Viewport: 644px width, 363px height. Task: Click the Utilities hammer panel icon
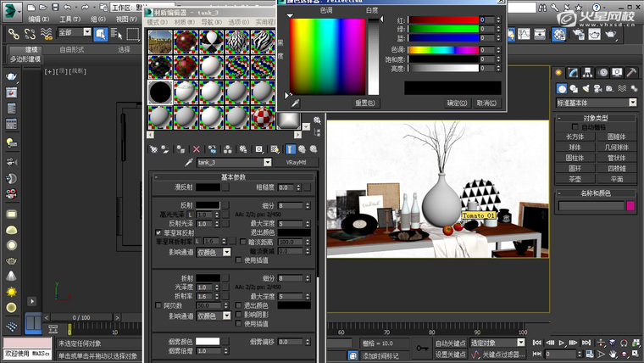632,72
